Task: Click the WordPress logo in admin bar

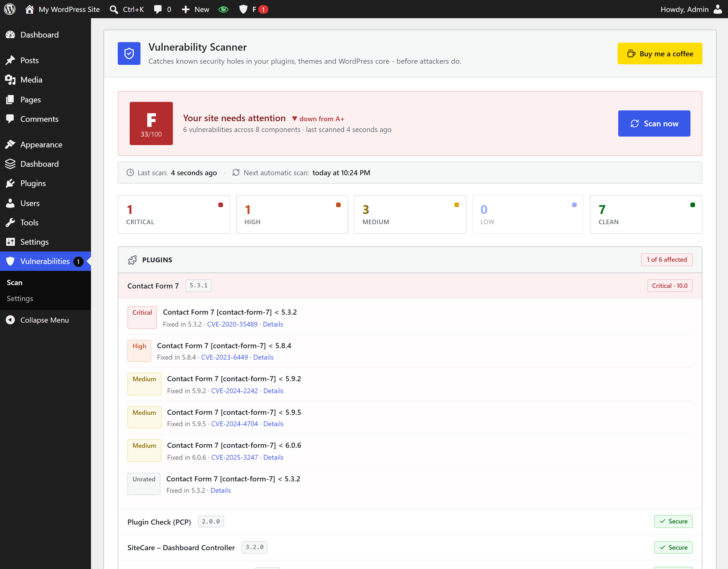Action: point(10,9)
